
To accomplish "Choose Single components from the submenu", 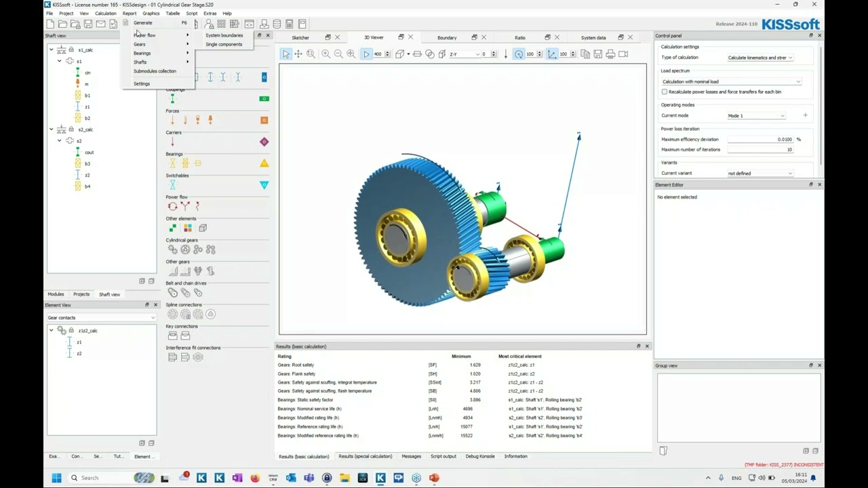I will 224,44.
